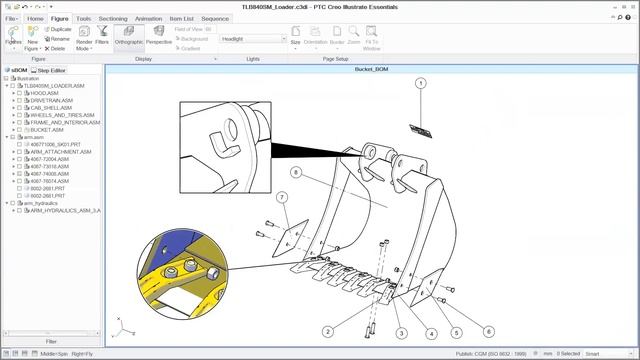Switch to the Sectioning ribbon tab
The width and height of the screenshot is (640, 360).
(x=113, y=19)
